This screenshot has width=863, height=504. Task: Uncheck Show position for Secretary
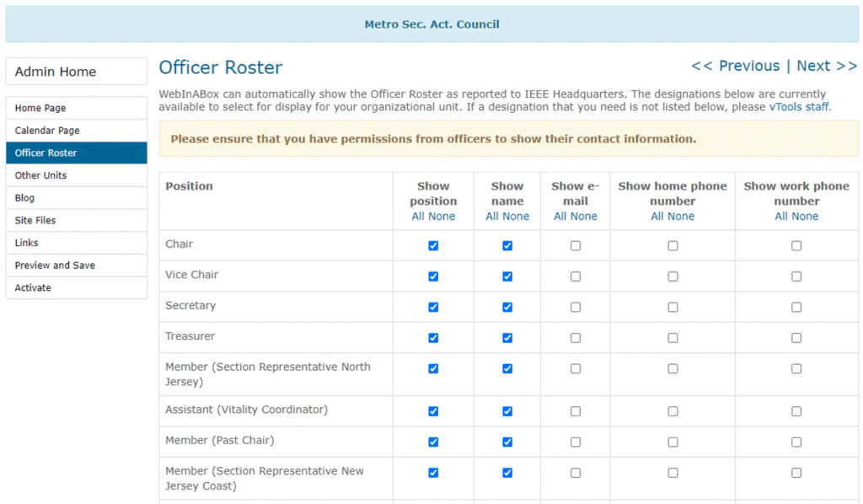tap(433, 307)
